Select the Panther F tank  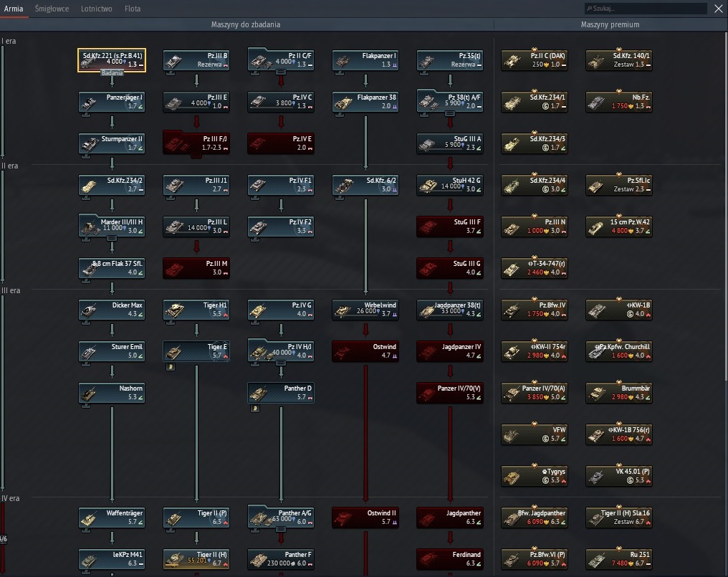[281, 559]
